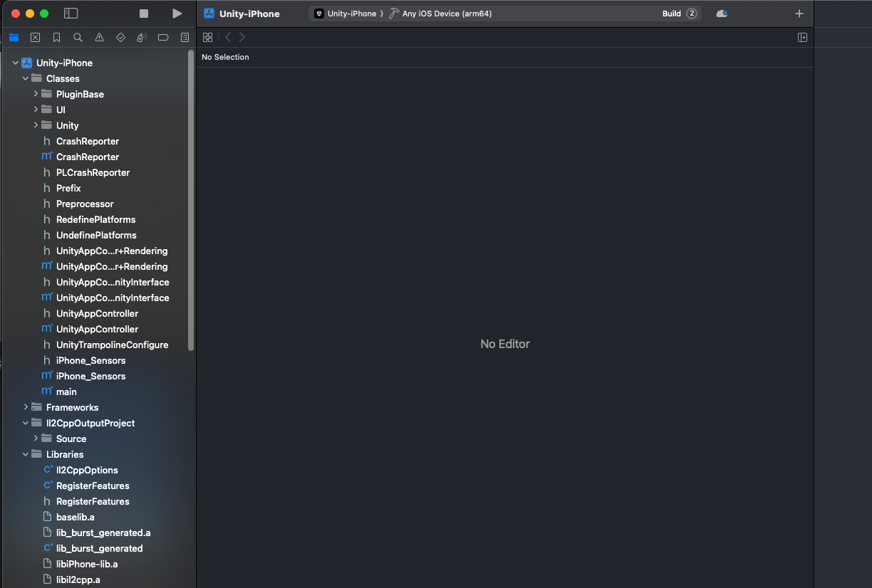
Task: Stop the running task
Action: tap(144, 14)
